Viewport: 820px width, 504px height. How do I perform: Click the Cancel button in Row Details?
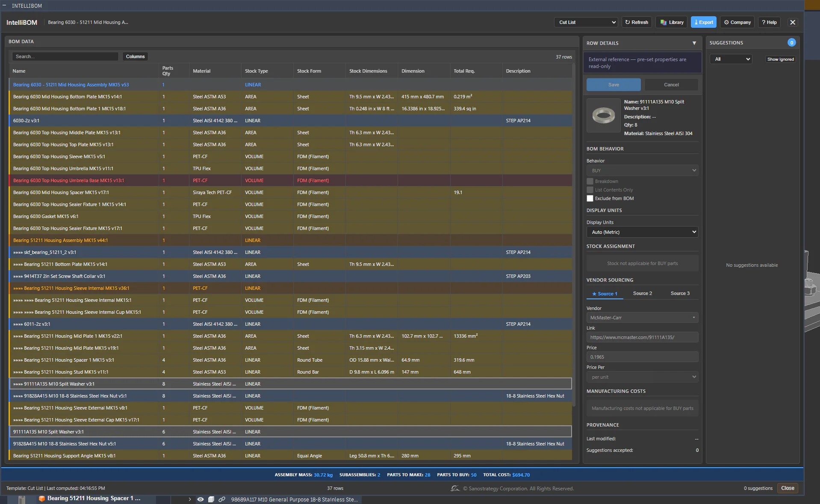click(x=671, y=85)
